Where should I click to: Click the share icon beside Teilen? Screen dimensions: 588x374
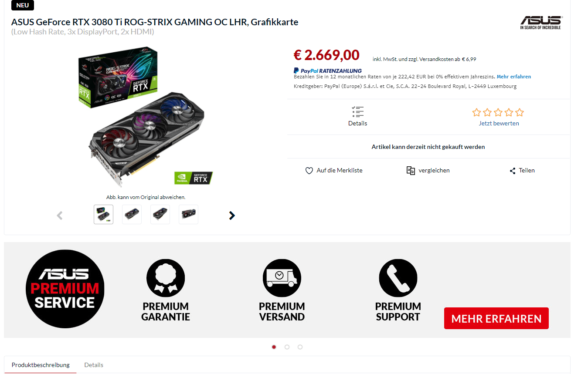click(x=513, y=171)
